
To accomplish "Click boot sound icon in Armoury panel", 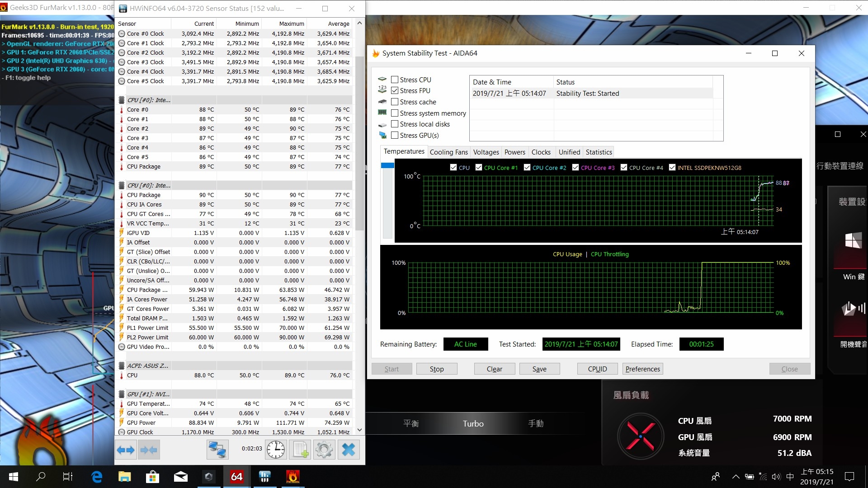I will point(854,309).
